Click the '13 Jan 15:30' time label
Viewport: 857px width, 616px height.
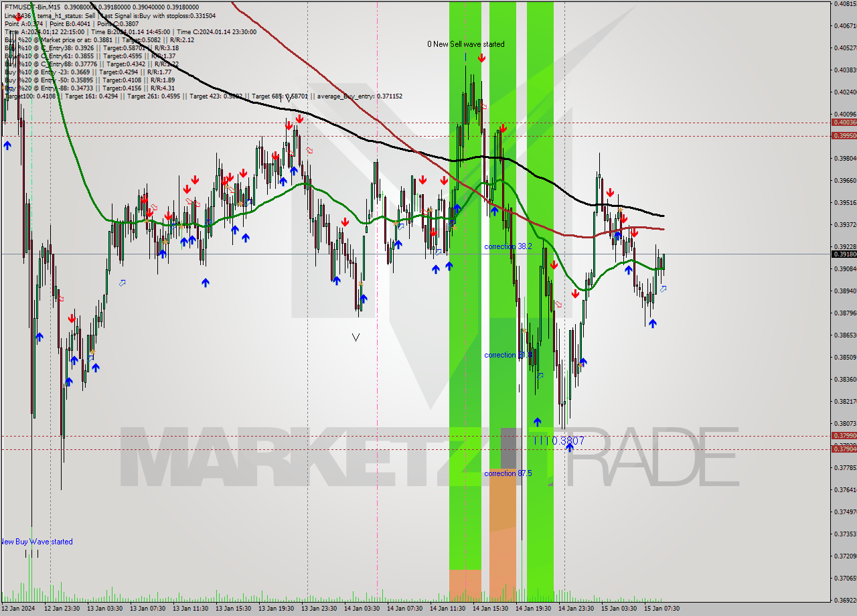233,609
